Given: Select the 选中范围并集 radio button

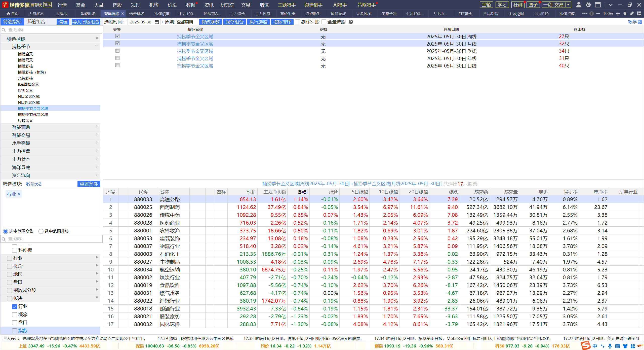Looking at the screenshot, I should click(41, 231).
